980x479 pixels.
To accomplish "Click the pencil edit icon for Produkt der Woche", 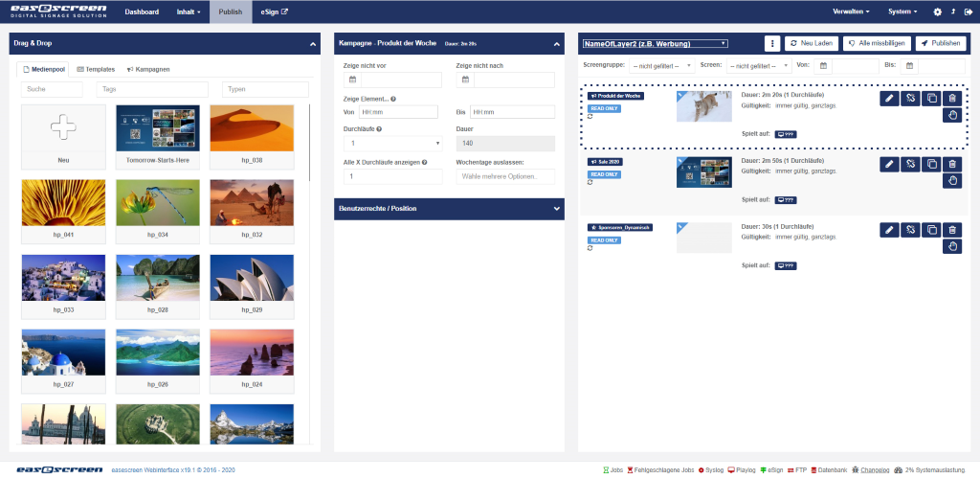I will pos(888,98).
